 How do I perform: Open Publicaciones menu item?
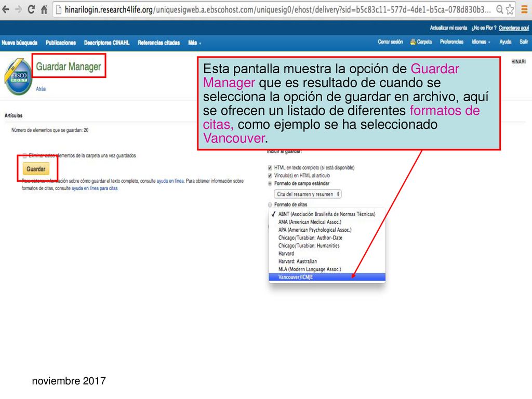click(61, 43)
